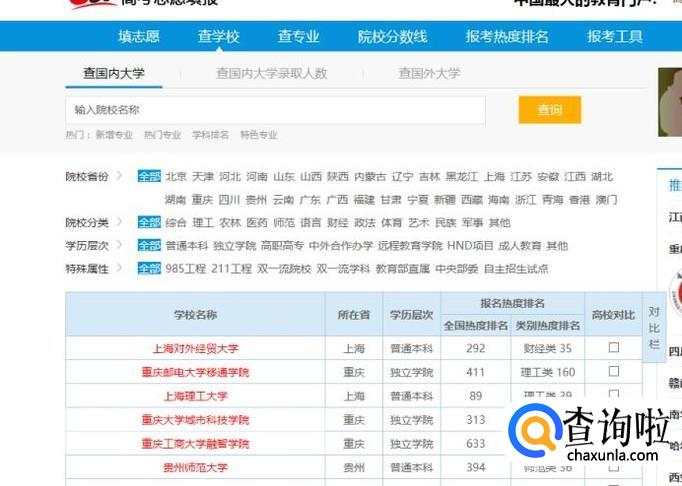The height and width of the screenshot is (486, 682).
Task: Filter schools by province 天津
Action: coord(203,176)
